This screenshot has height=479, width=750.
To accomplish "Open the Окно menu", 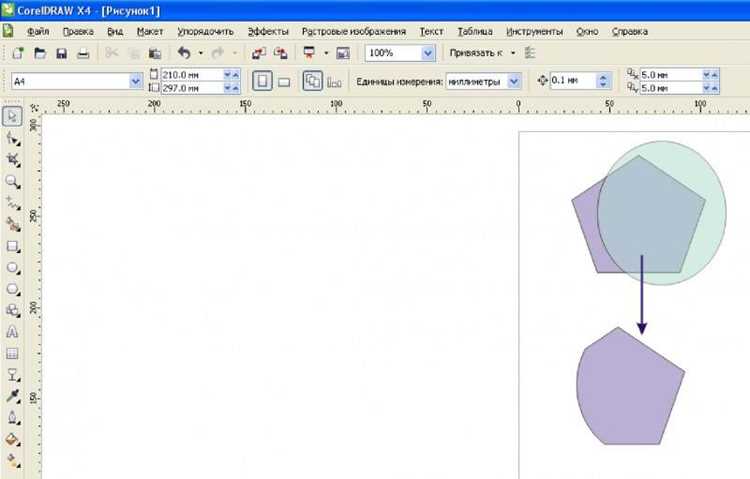I will [x=587, y=32].
